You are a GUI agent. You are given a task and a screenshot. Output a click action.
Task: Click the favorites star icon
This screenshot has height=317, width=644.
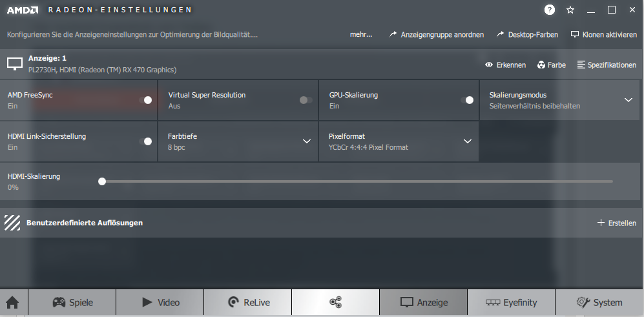coord(570,10)
